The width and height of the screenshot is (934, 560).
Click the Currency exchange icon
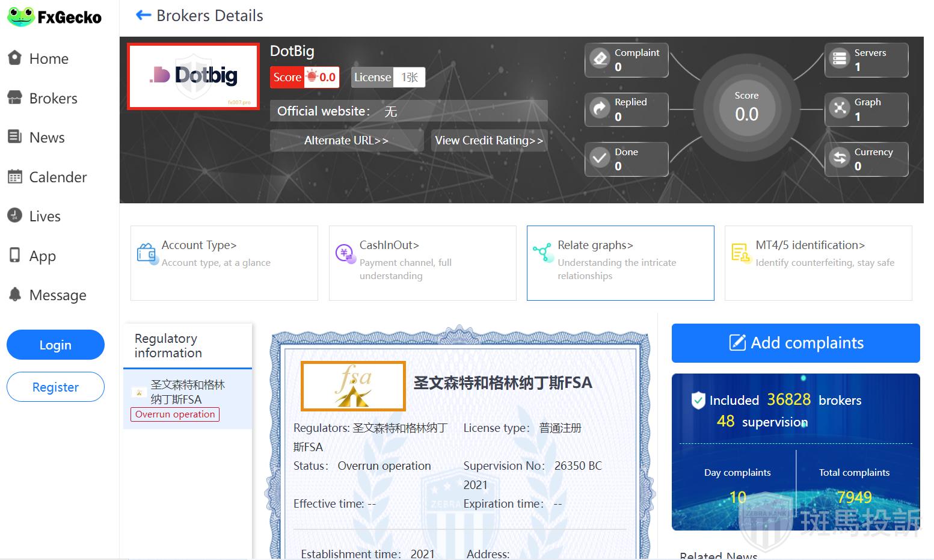click(x=839, y=159)
